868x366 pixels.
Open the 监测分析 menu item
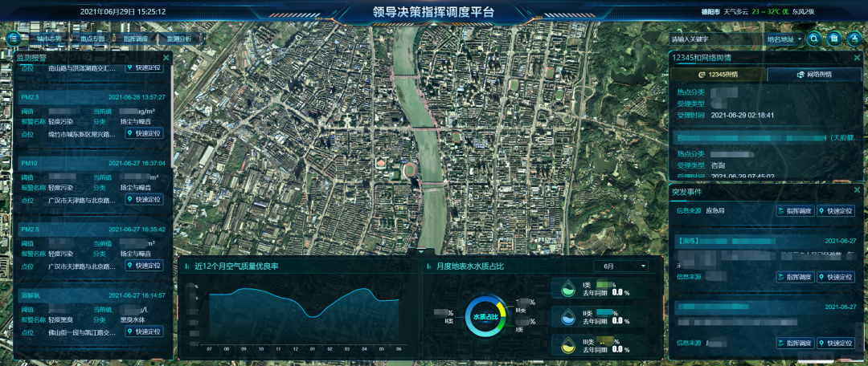point(179,39)
